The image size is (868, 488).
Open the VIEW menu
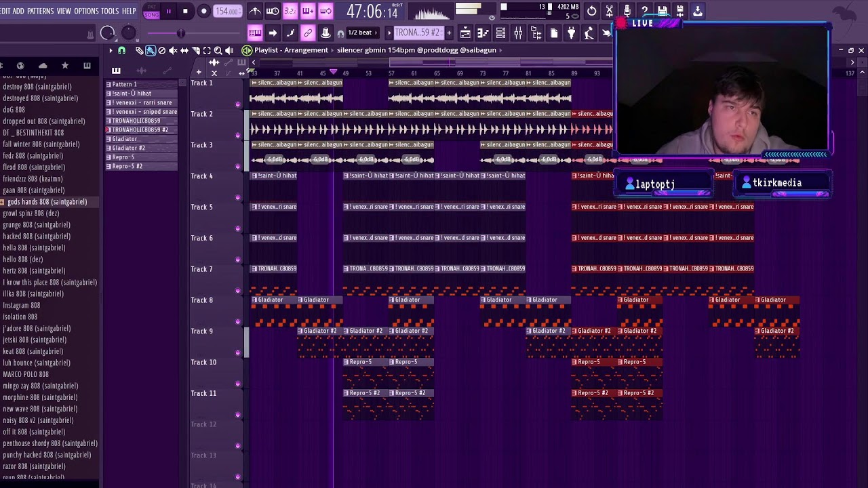[x=64, y=12]
